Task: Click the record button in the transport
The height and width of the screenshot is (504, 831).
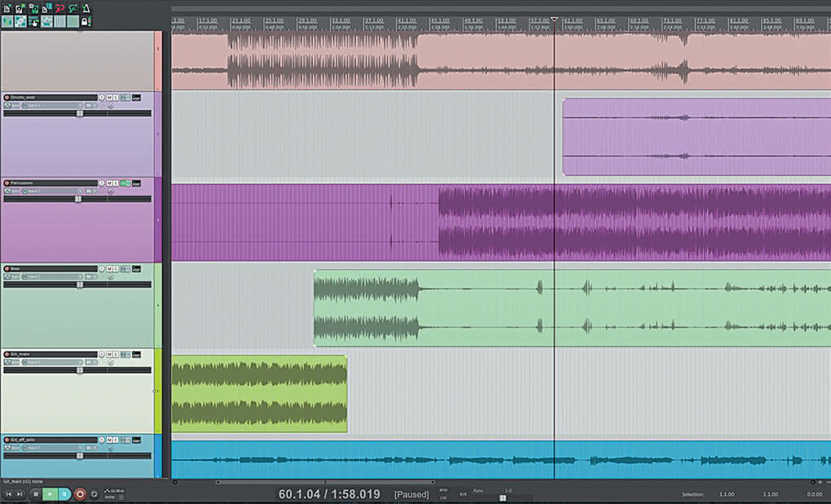Action: [80, 494]
